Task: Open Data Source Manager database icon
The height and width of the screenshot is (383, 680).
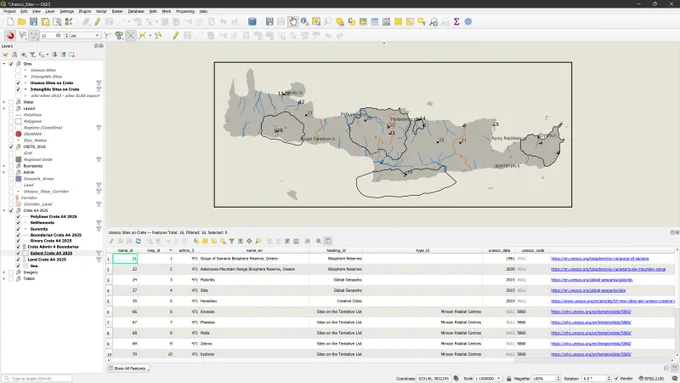Action: pyautogui.click(x=252, y=22)
